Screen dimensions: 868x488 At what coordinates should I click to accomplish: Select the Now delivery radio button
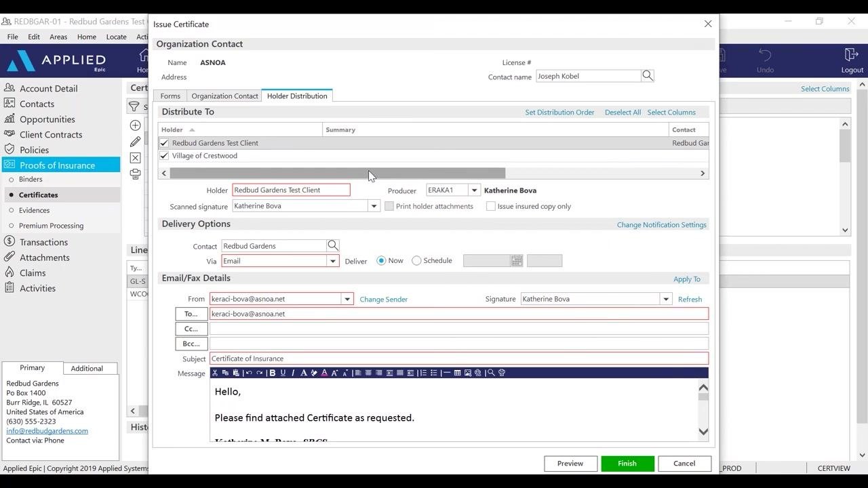click(381, 261)
